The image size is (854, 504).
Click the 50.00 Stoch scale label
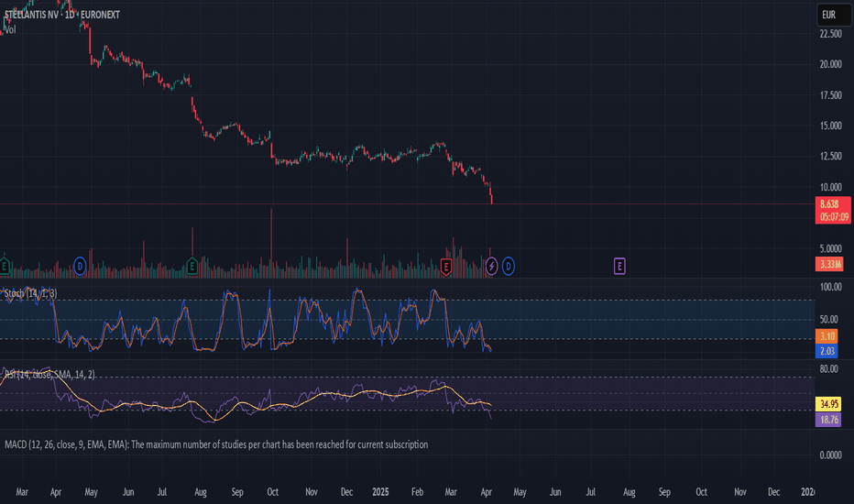click(x=828, y=319)
